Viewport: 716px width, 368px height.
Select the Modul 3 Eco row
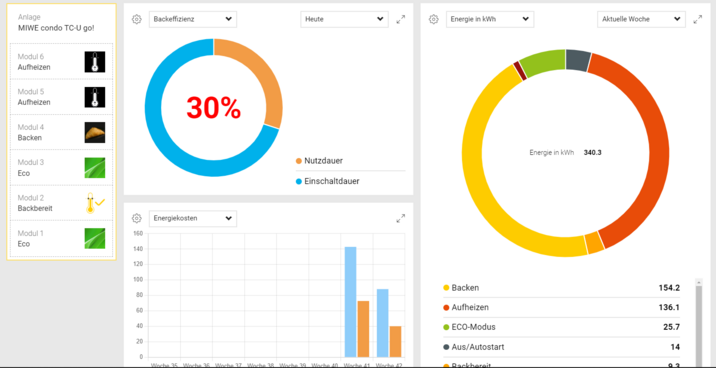pyautogui.click(x=61, y=168)
